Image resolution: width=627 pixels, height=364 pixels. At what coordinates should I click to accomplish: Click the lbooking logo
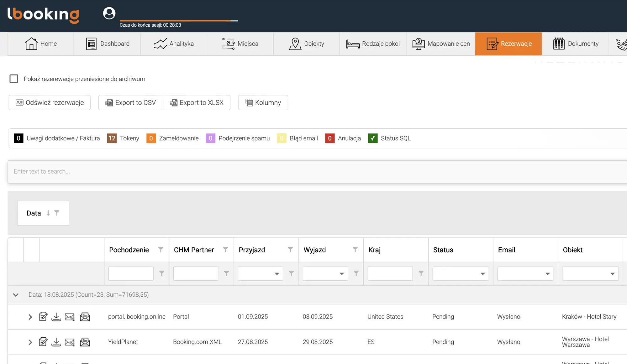[x=43, y=15]
